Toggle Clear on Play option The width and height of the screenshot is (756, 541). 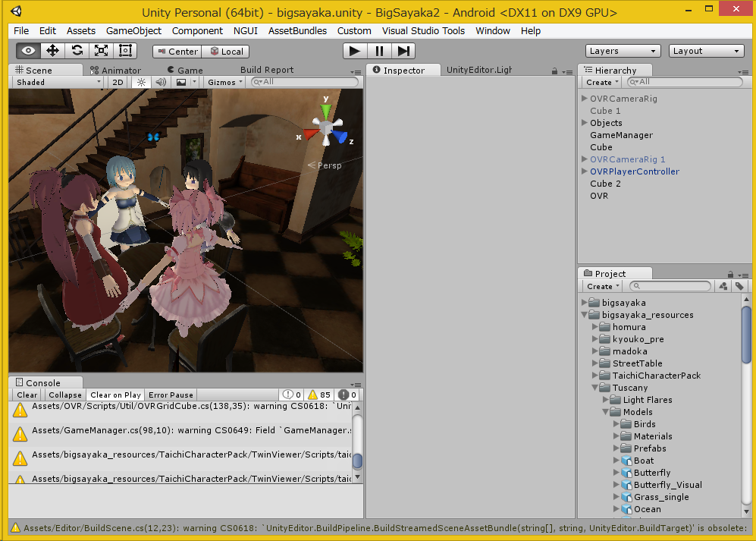click(x=116, y=395)
